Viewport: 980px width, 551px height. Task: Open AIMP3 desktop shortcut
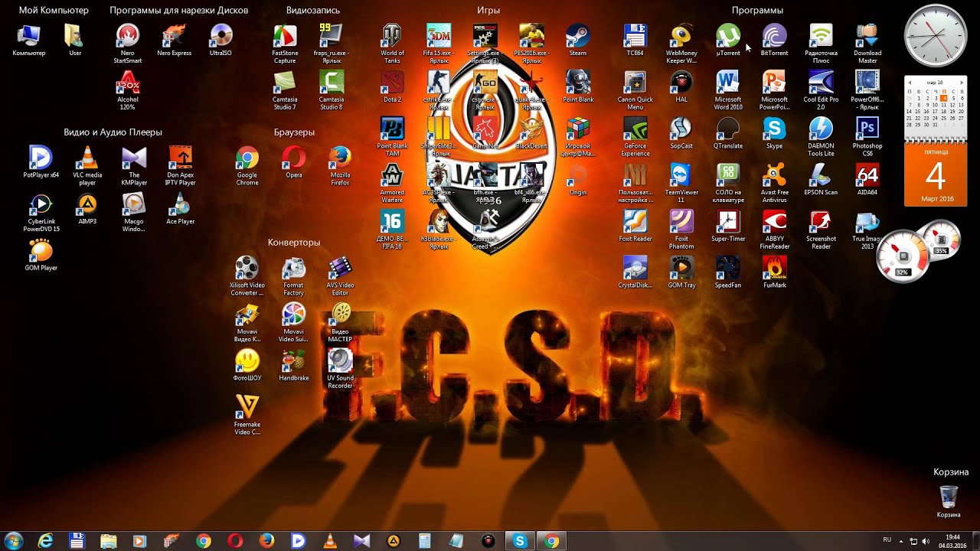87,208
